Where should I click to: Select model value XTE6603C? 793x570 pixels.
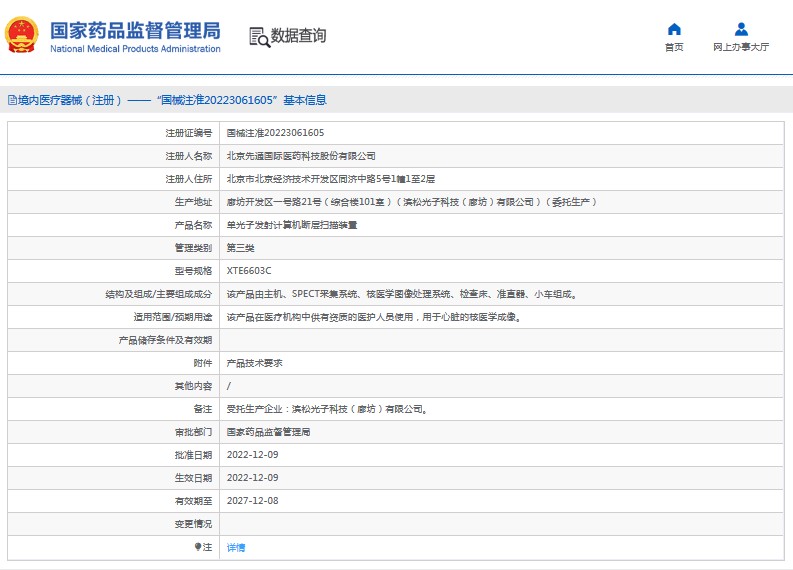tap(249, 271)
